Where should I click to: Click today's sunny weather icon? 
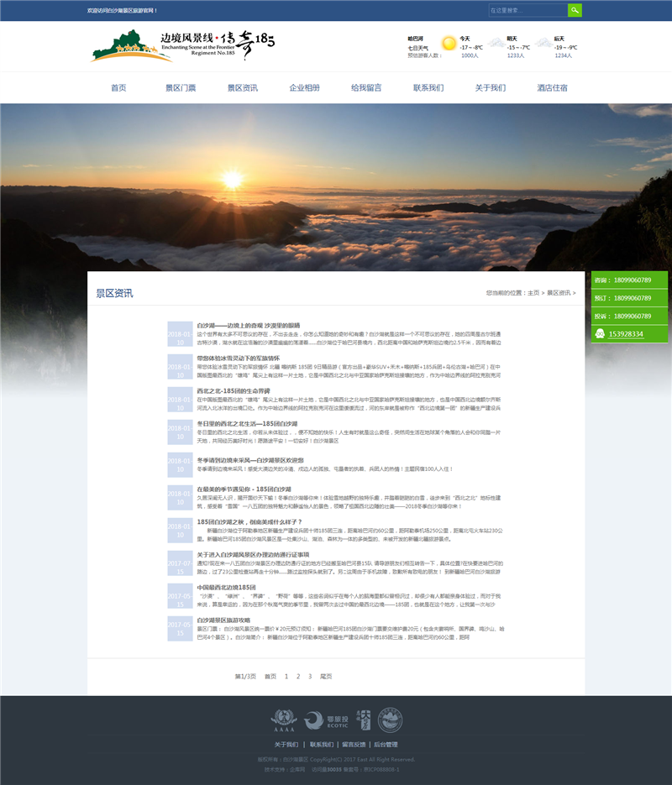point(449,42)
